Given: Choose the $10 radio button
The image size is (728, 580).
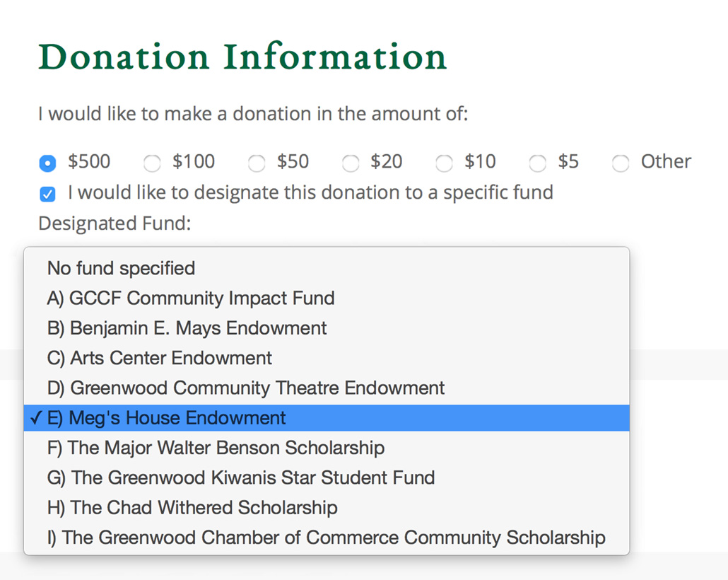Looking at the screenshot, I should (x=444, y=163).
